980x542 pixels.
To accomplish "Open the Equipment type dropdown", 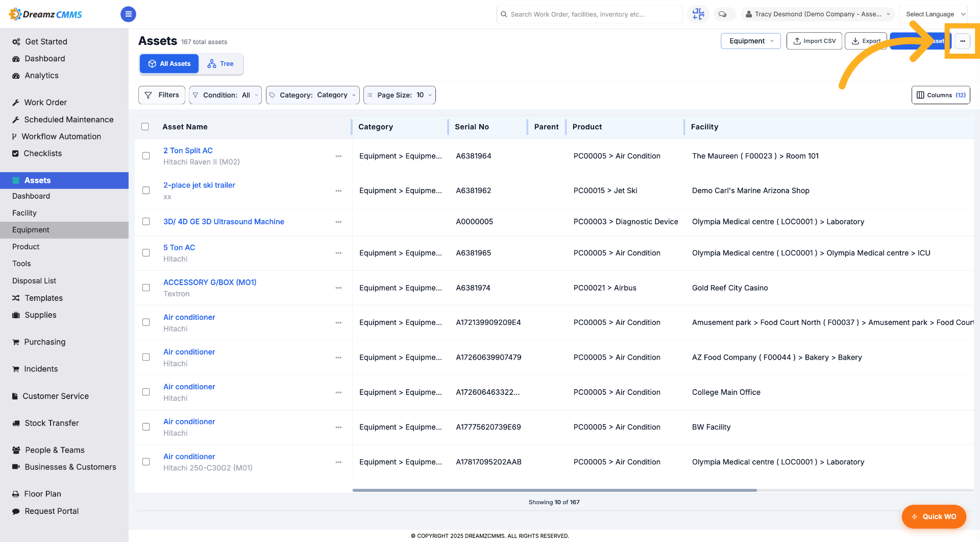I will (750, 41).
